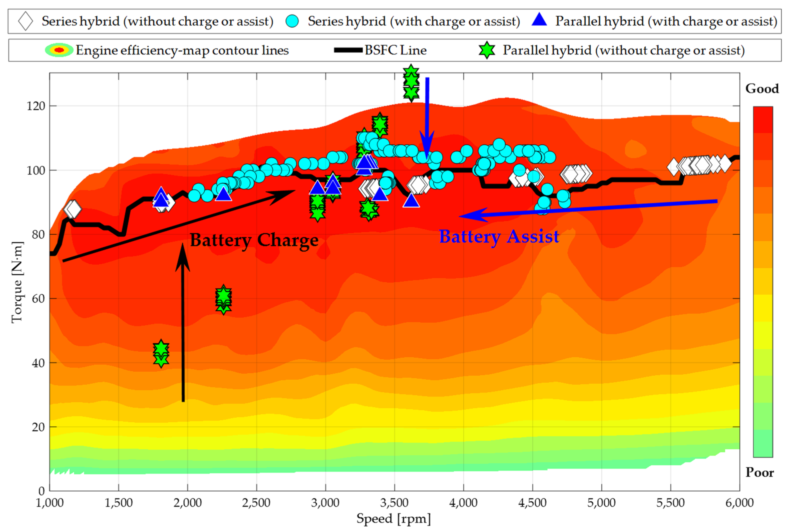Click the engine efficiency contour legend icon
The height and width of the screenshot is (532, 789).
[x=59, y=50]
